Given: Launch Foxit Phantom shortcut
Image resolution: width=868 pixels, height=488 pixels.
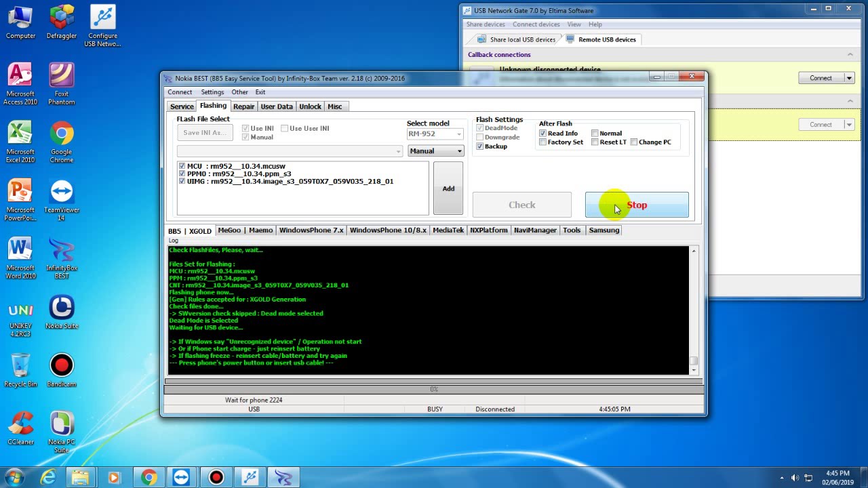Looking at the screenshot, I should [62, 84].
